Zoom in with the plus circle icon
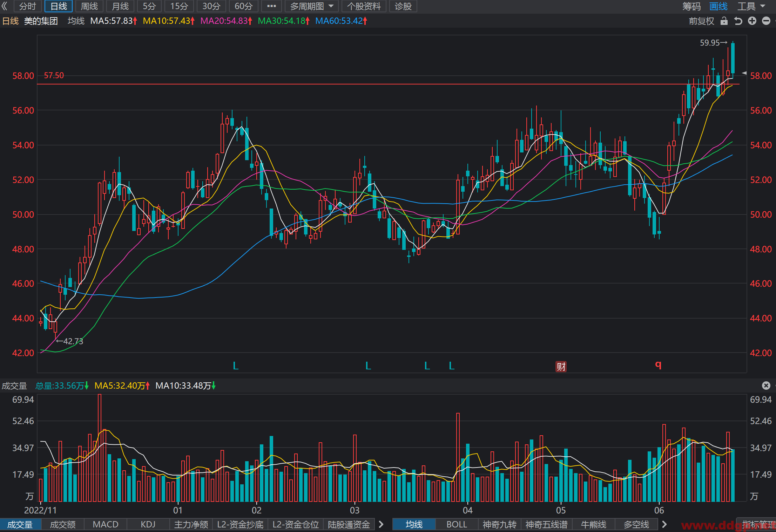Image resolution: width=776 pixels, height=532 pixels. point(752,21)
